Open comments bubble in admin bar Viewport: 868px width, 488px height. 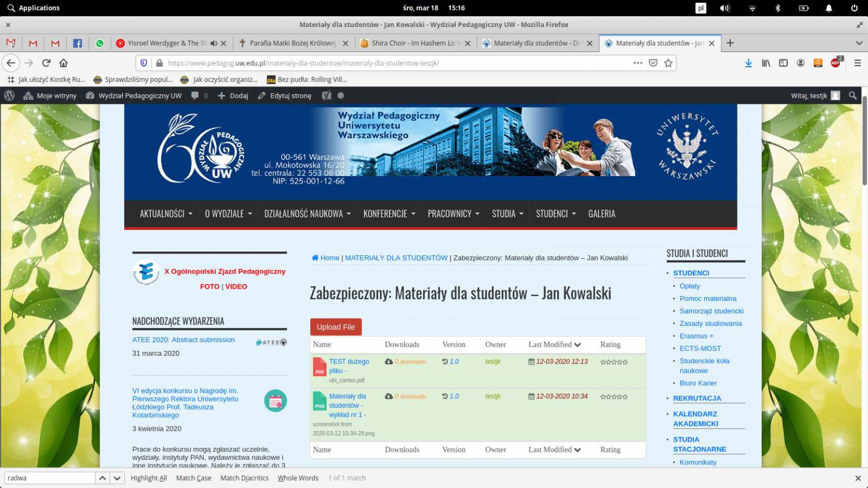pyautogui.click(x=199, y=95)
